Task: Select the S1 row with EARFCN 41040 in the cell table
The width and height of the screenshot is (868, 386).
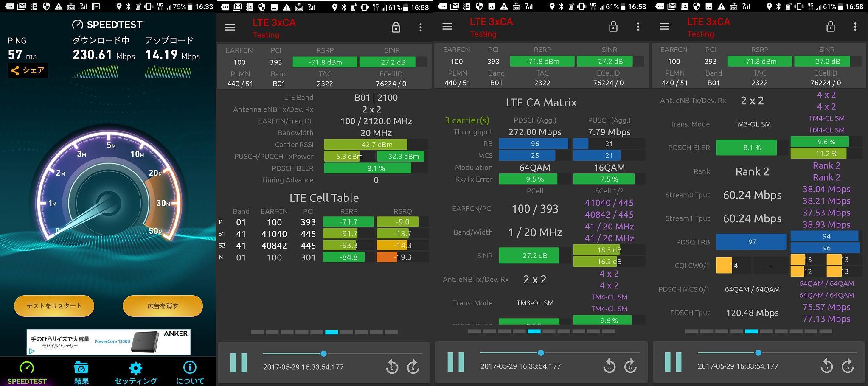Action: (x=323, y=234)
